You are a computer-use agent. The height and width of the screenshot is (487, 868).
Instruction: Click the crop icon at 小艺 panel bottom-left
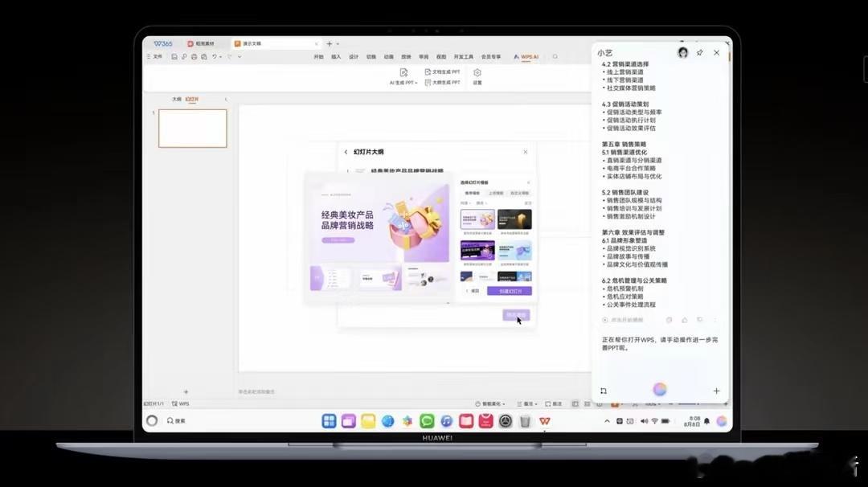coord(604,391)
